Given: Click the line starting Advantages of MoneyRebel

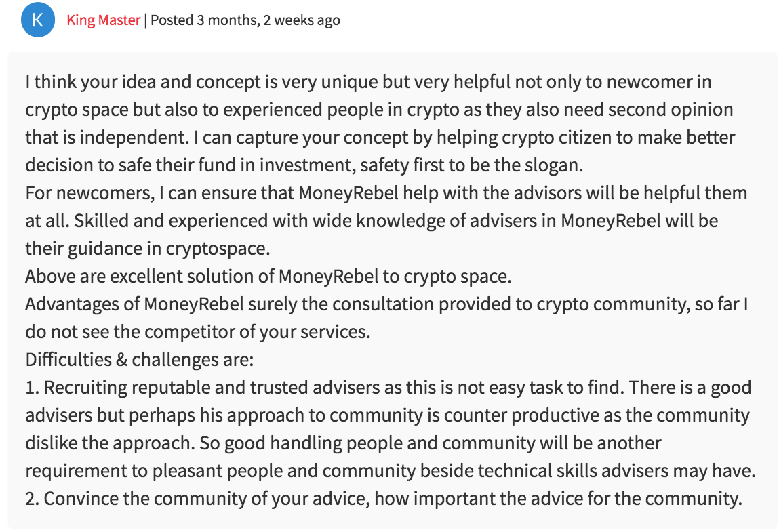Looking at the screenshot, I should (x=386, y=304).
